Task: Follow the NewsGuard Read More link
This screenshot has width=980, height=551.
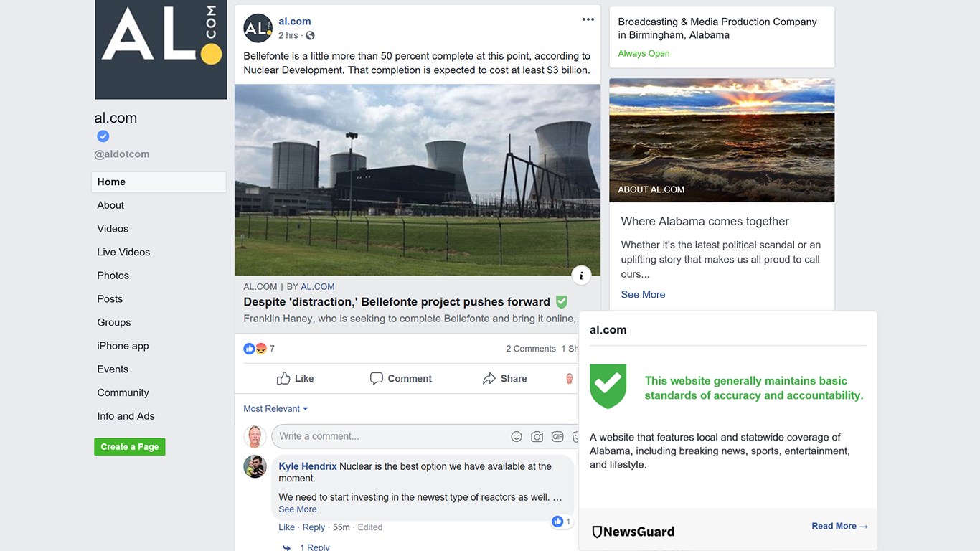Action: tap(839, 526)
